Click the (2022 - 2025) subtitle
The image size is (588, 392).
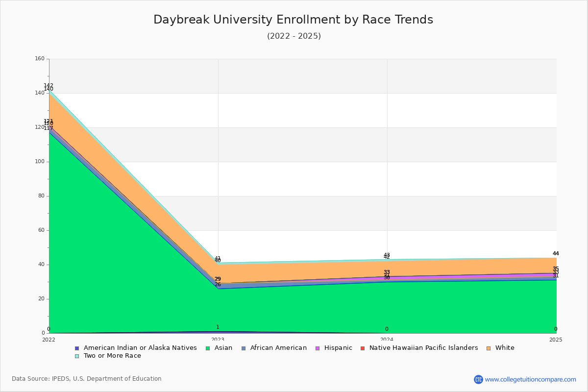[x=294, y=36]
